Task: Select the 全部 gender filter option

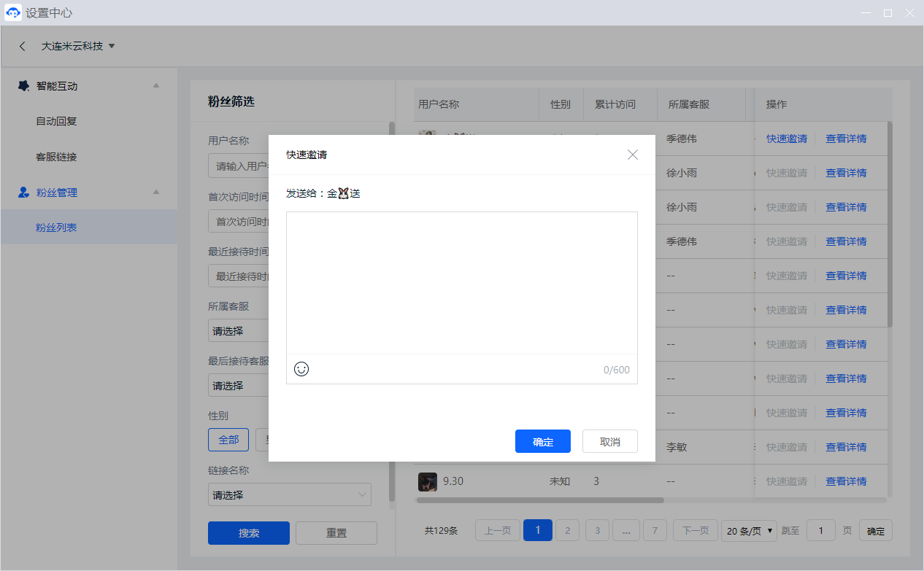Action: click(x=228, y=440)
